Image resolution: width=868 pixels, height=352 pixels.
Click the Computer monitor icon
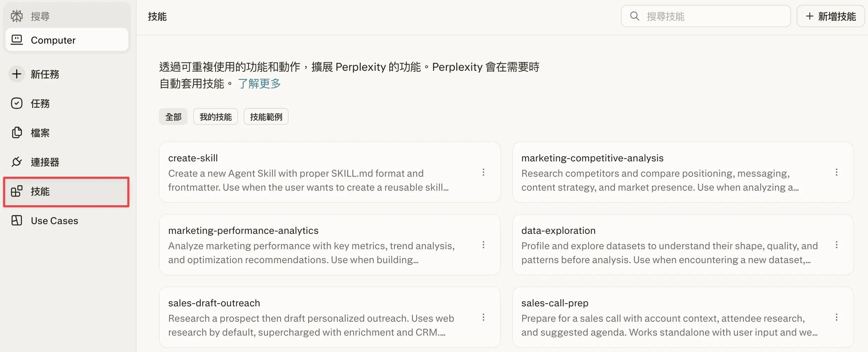point(16,40)
